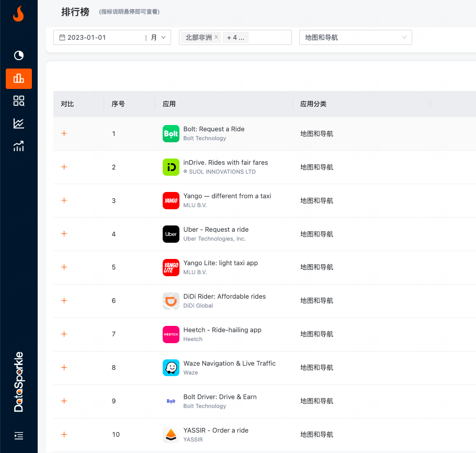Add Bolt: Request a Ride to comparison
Screen dimensions: 476x453
click(64, 133)
